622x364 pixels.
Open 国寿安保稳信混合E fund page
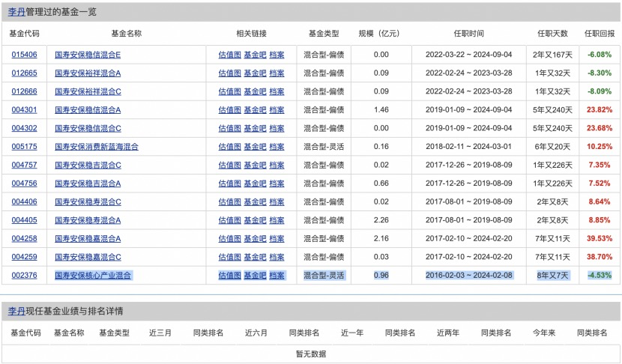pyautogui.click(x=88, y=55)
